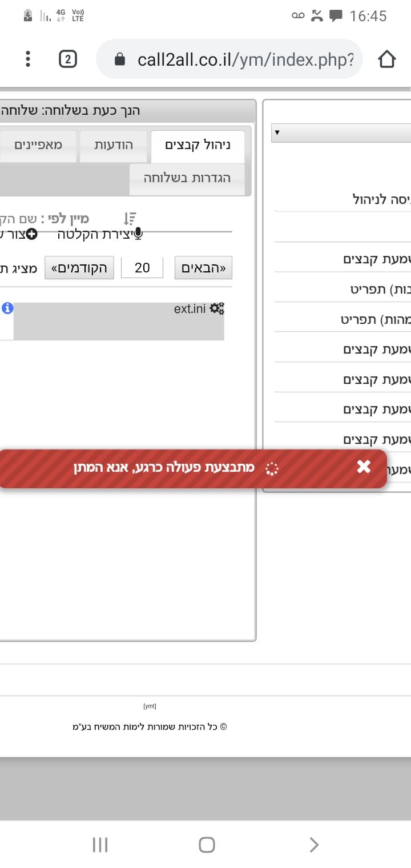Open Chrome's three-dot menu

coord(27,59)
